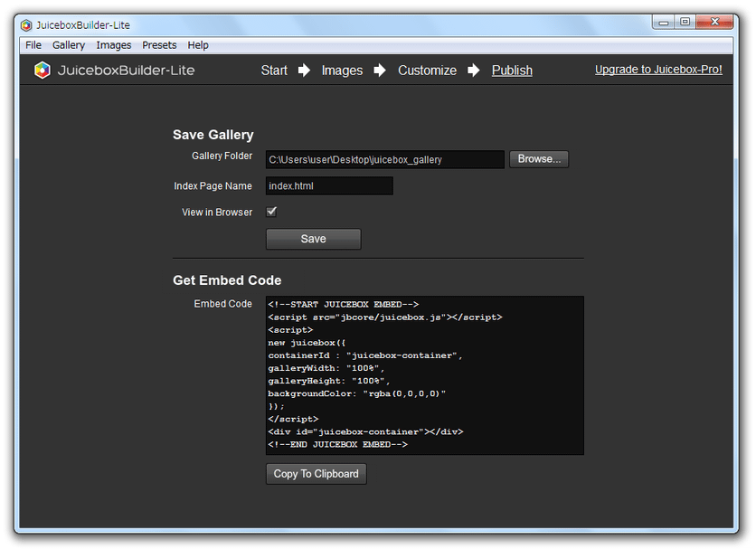Viewport: 756px width, 549px height.
Task: Click the arrow icon after Start
Action: (304, 71)
